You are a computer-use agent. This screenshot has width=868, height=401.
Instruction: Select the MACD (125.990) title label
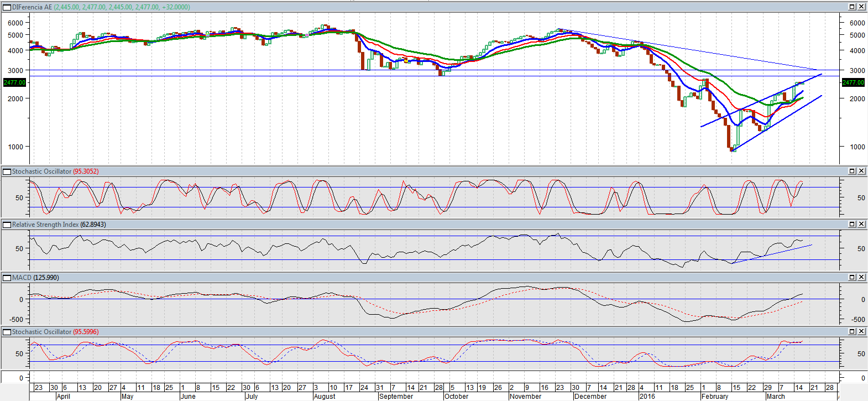pos(35,278)
